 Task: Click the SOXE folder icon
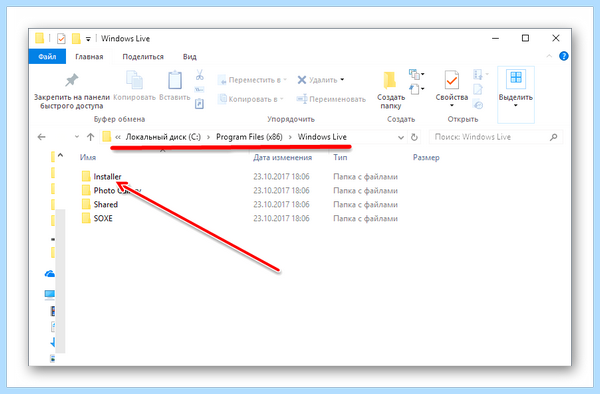(86, 218)
